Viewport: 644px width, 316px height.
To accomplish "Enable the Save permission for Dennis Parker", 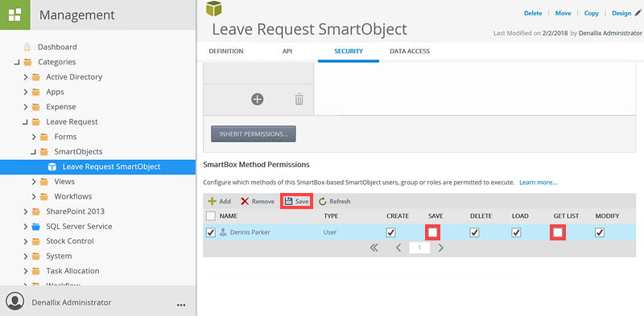I will point(433,232).
